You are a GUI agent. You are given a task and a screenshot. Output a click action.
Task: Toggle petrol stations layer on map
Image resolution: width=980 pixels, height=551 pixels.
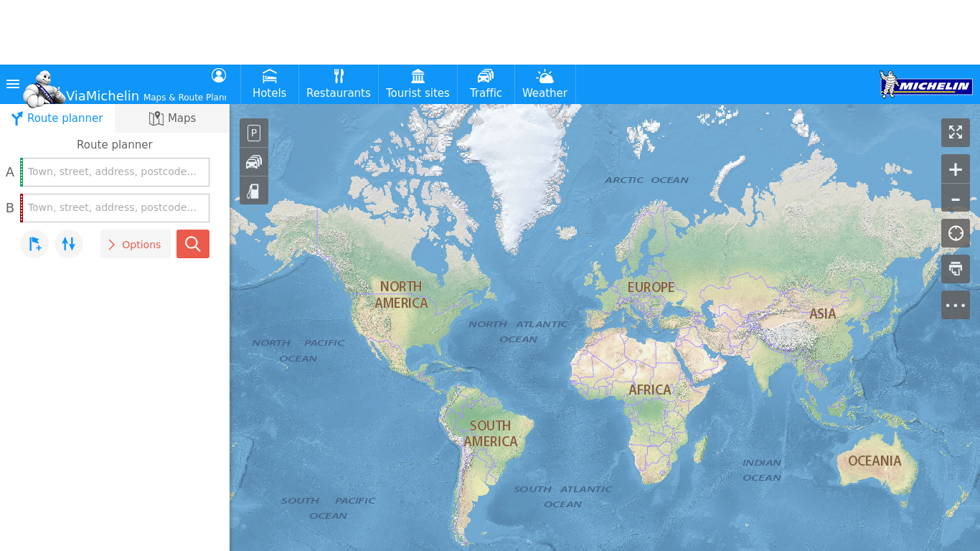tap(254, 191)
